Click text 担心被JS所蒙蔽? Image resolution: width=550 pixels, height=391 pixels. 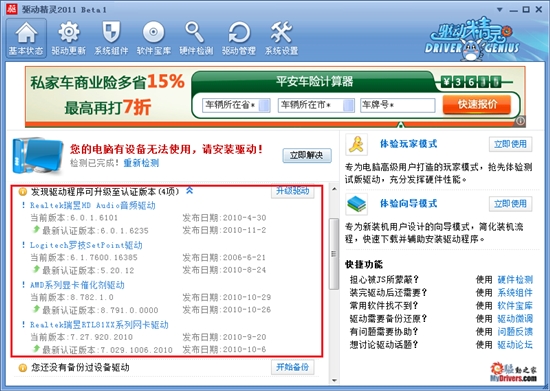click(384, 279)
